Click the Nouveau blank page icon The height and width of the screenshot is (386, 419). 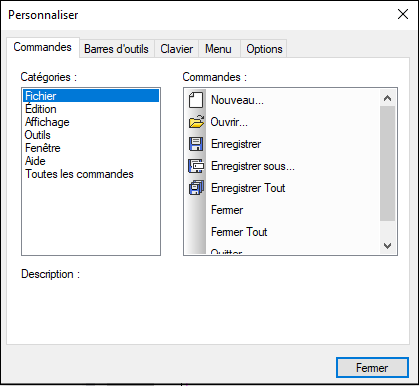tap(196, 100)
